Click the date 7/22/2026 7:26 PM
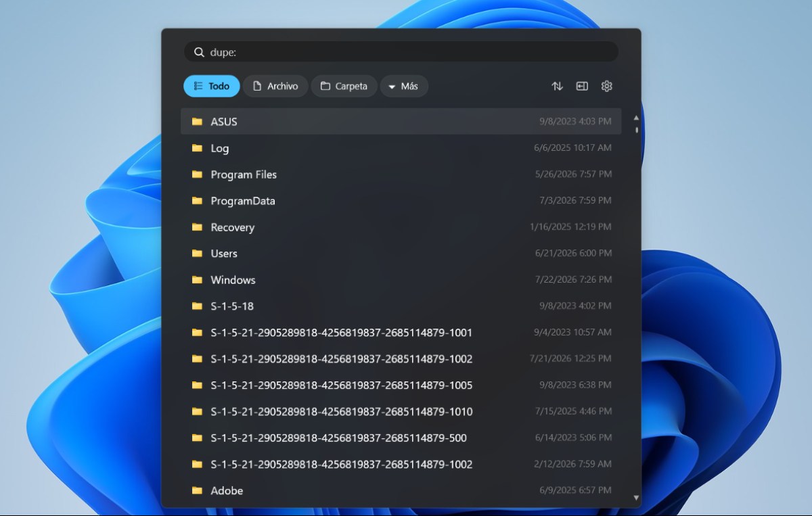 [x=573, y=279]
